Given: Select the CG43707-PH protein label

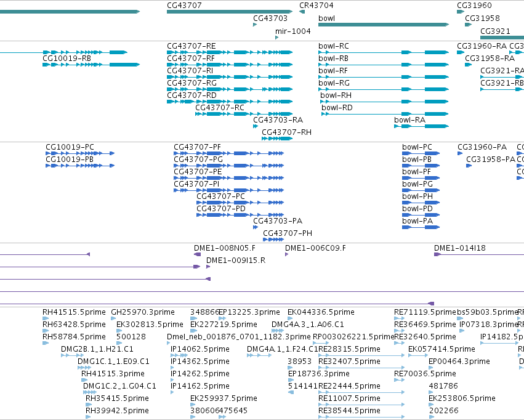Looking at the screenshot, I should [x=288, y=233].
